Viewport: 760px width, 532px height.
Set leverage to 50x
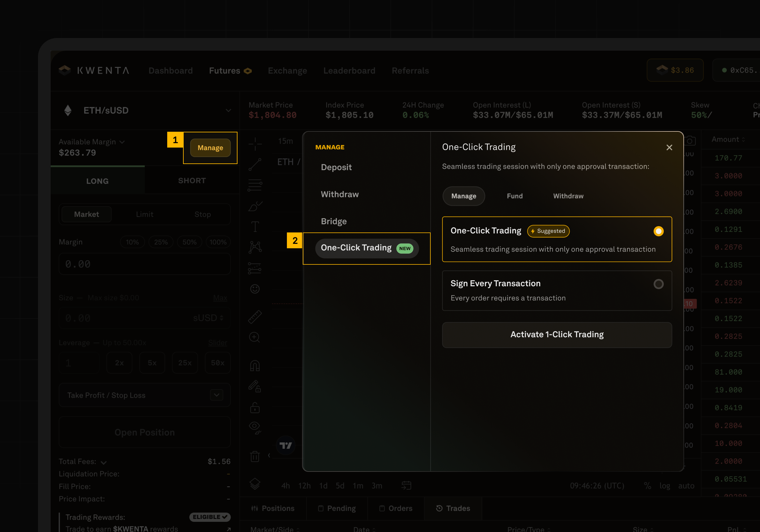coord(218,363)
